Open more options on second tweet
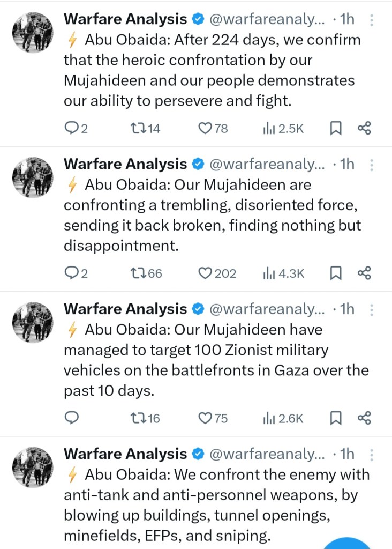The height and width of the screenshot is (549, 392). [372, 165]
